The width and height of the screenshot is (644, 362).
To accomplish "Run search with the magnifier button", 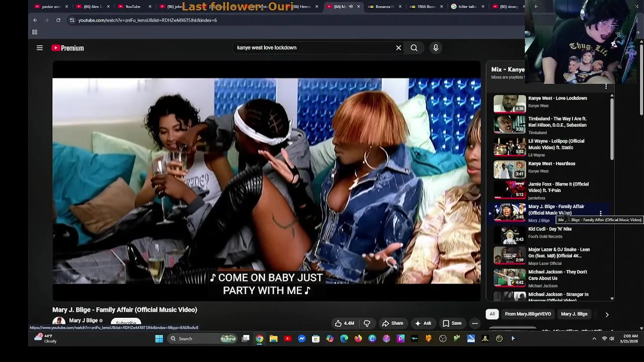I will pos(414,48).
